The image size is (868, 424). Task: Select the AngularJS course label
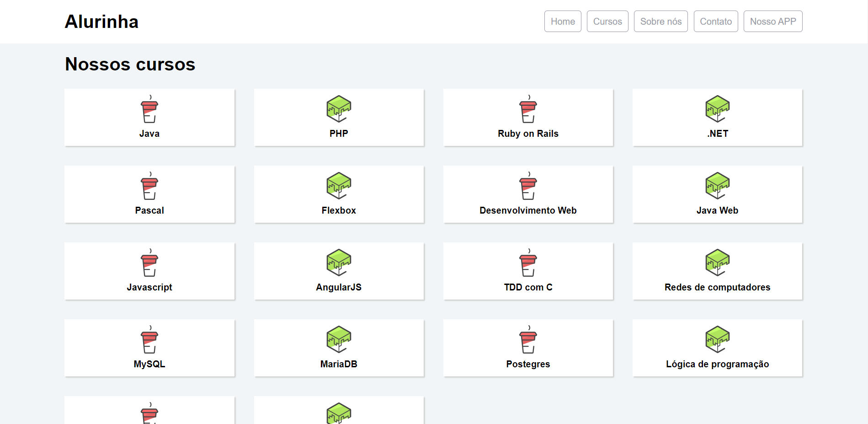coord(339,287)
